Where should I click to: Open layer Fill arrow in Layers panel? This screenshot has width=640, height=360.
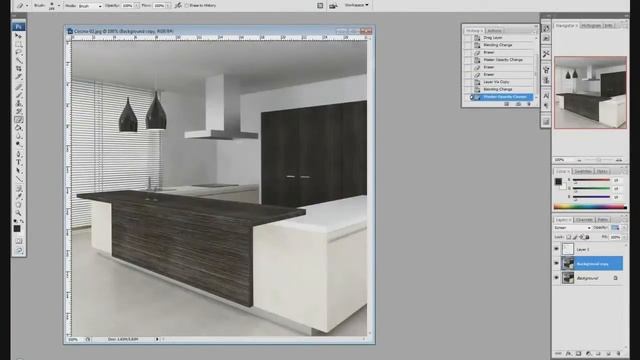tap(624, 237)
